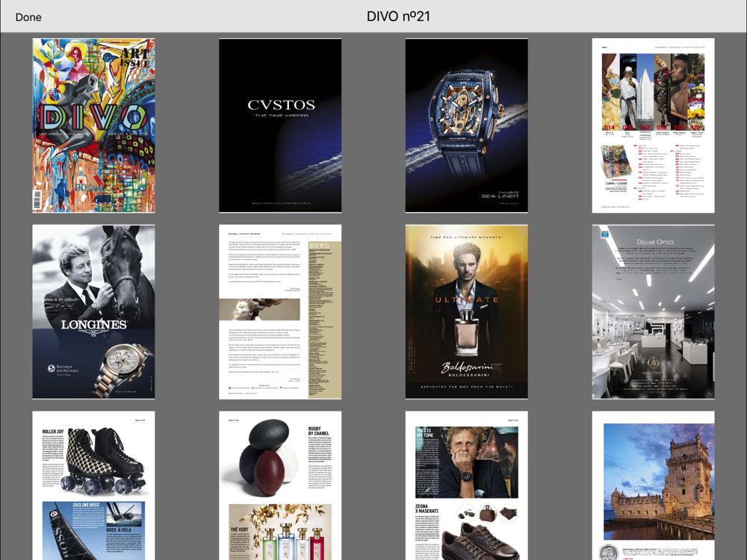Open the CVSTOS The Time Keeper page
Viewport: 747px width, 560px height.
pyautogui.click(x=280, y=125)
